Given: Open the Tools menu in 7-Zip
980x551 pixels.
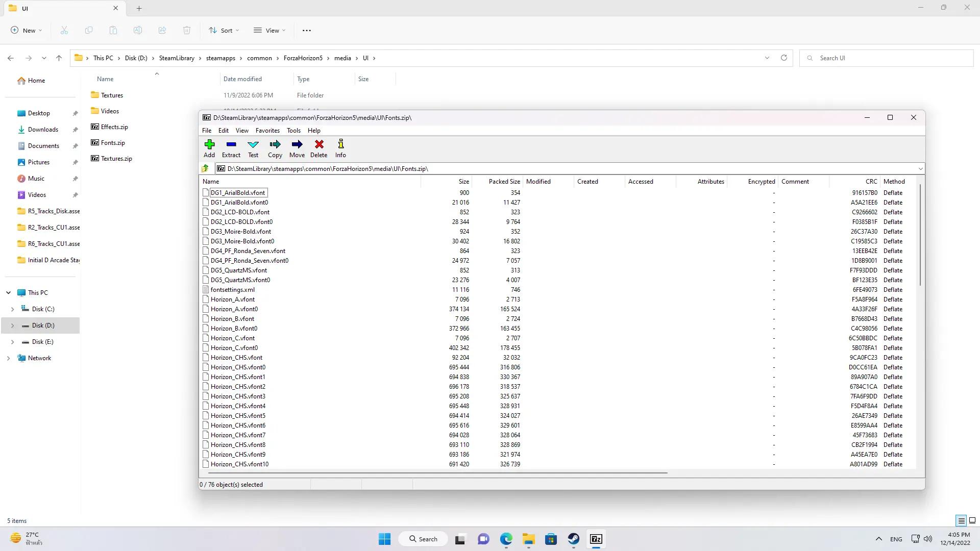Looking at the screenshot, I should point(293,131).
